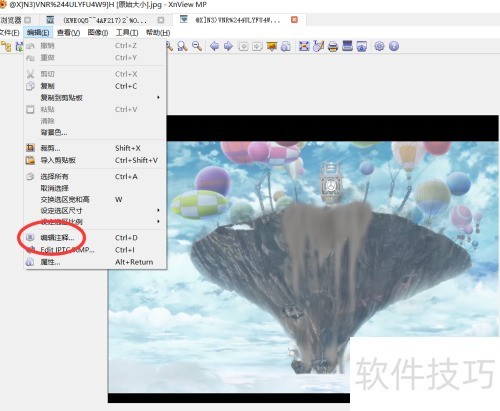Click the 编辑注释 comment icon
500x411 pixels.
point(30,238)
